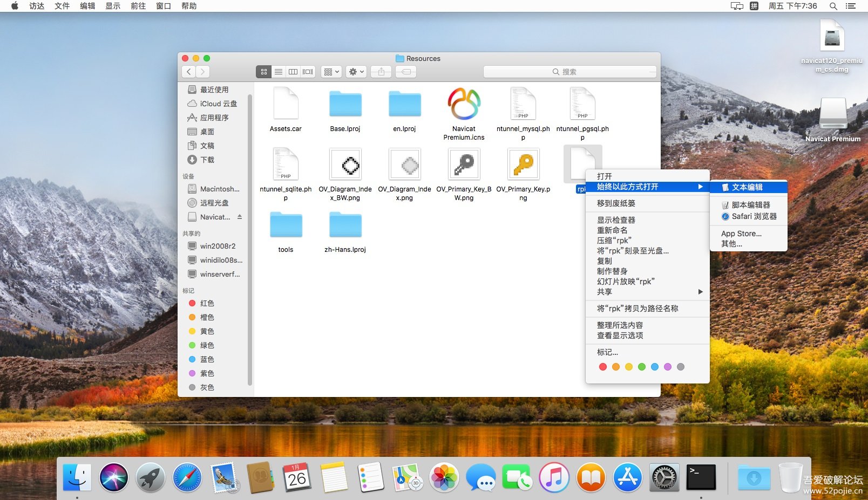Open 应用程序 in the sidebar
Viewport: 868px width, 500px height.
pyautogui.click(x=214, y=118)
